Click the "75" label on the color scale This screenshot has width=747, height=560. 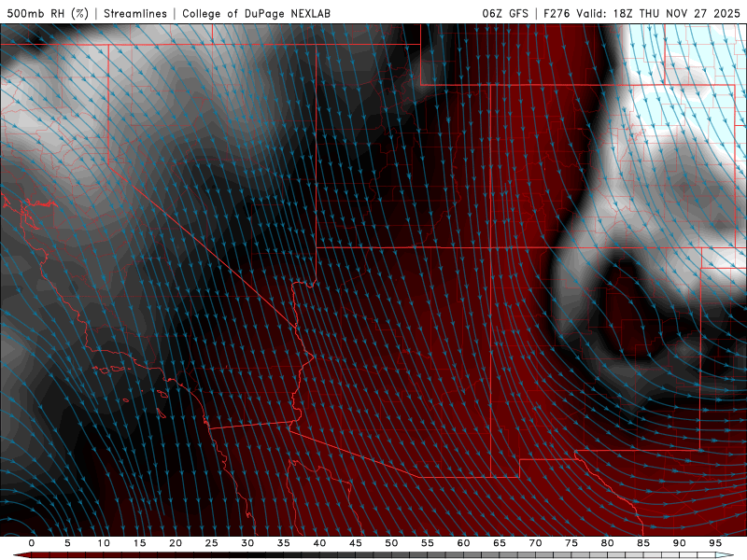click(571, 543)
